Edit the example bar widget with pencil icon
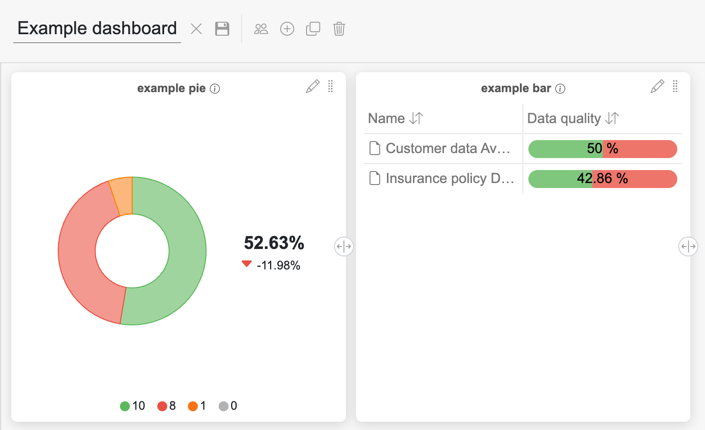 pos(657,87)
